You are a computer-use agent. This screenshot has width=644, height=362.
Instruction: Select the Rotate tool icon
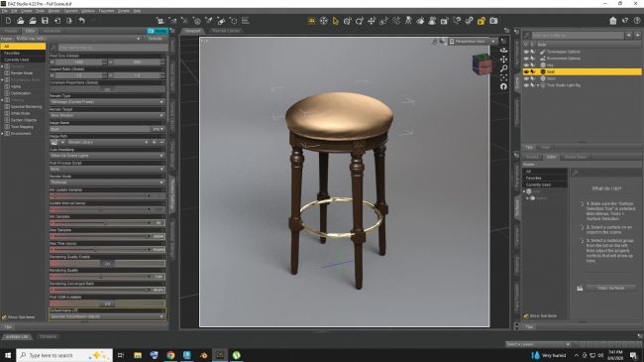pyautogui.click(x=360, y=21)
